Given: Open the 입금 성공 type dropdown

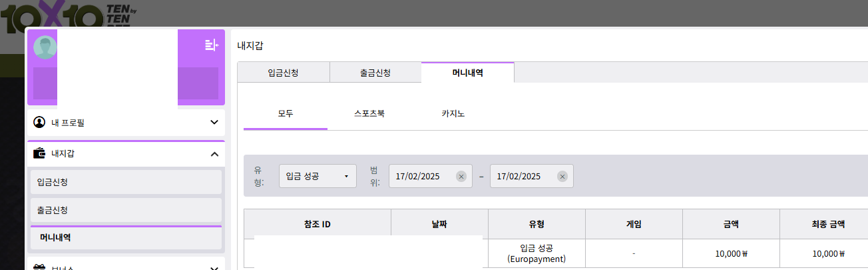Looking at the screenshot, I should point(318,177).
